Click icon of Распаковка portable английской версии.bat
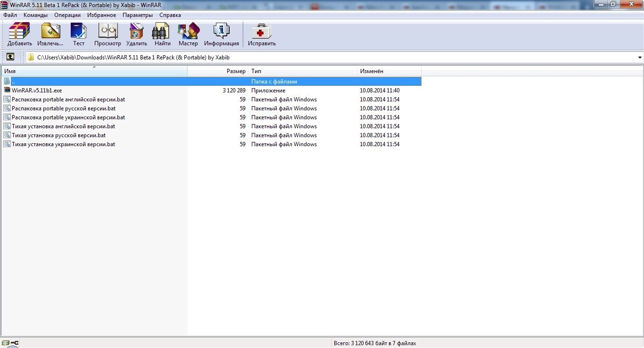The height and width of the screenshot is (348, 644). tap(7, 99)
